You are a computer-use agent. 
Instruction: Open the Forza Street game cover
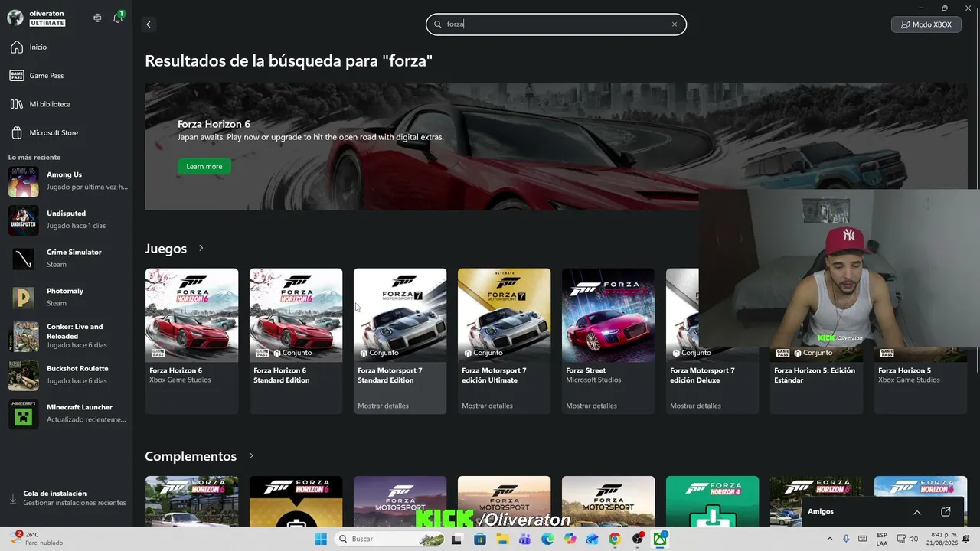click(x=608, y=315)
